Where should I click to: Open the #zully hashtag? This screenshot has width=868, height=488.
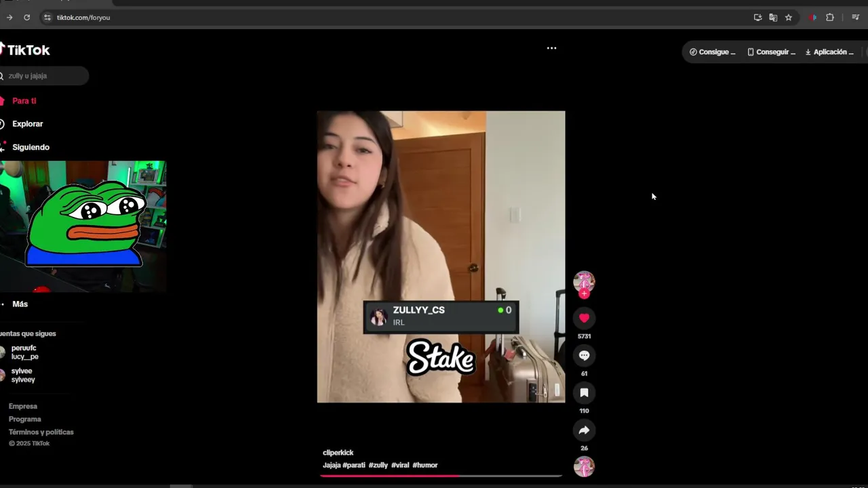pyautogui.click(x=378, y=465)
